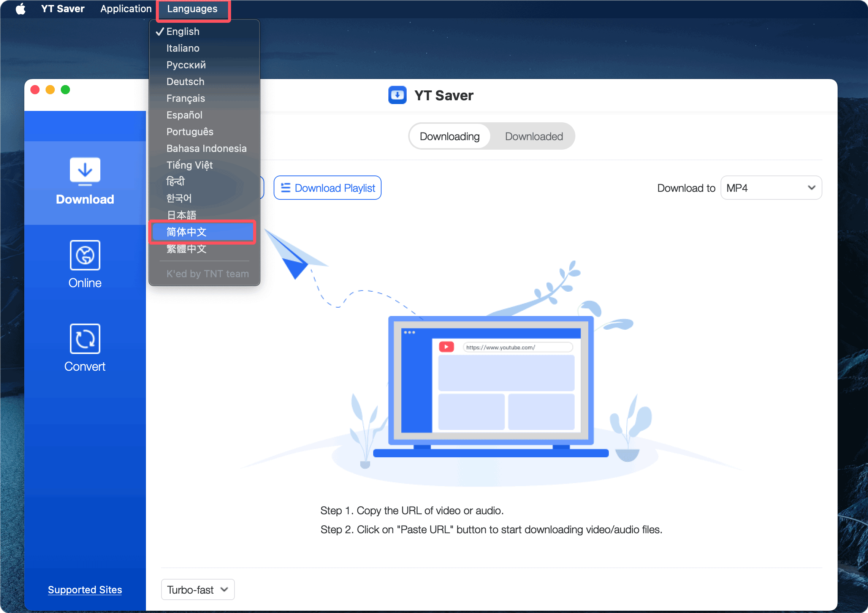Switch to the Downloaded segment
Screen dimensions: 868x613
(x=534, y=136)
